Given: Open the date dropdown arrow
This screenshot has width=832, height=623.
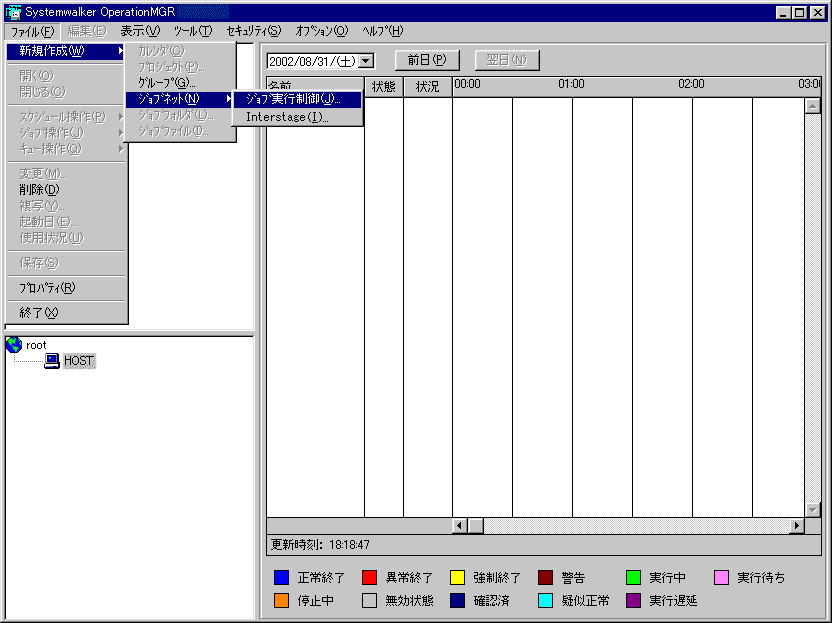Looking at the screenshot, I should (x=366, y=61).
